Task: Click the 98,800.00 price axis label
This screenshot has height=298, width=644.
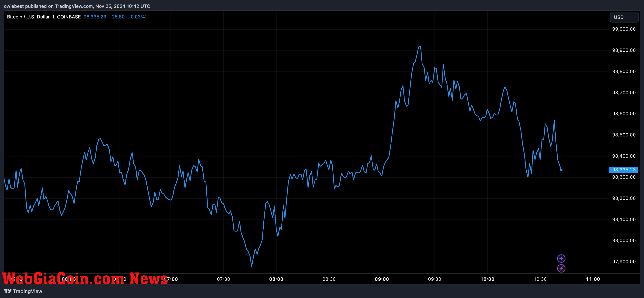Action: point(624,71)
